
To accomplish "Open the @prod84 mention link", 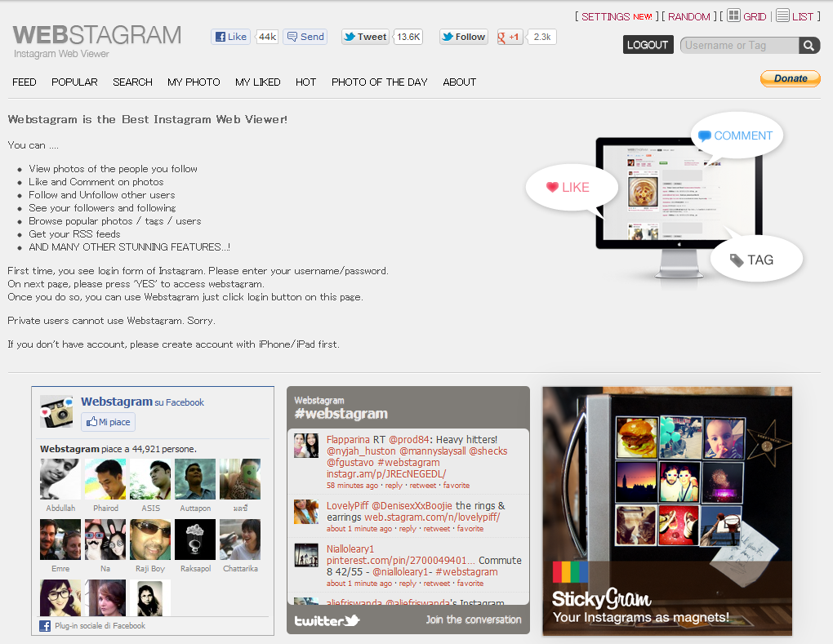I will tap(408, 440).
